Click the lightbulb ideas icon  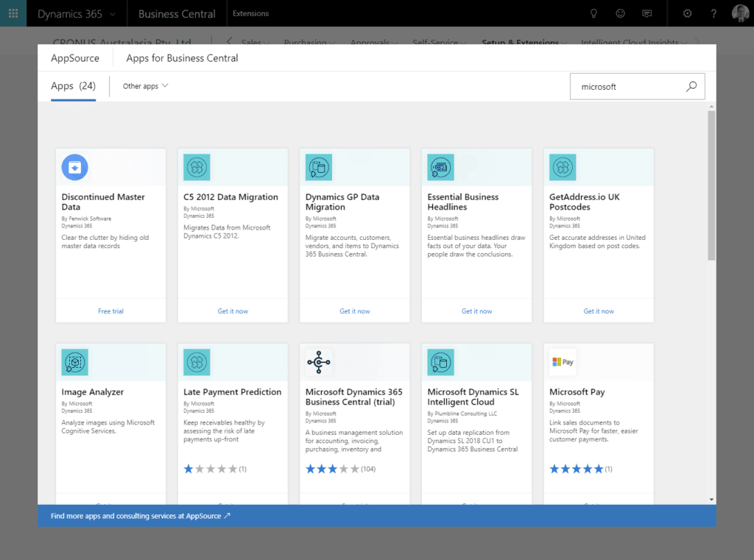pyautogui.click(x=593, y=13)
